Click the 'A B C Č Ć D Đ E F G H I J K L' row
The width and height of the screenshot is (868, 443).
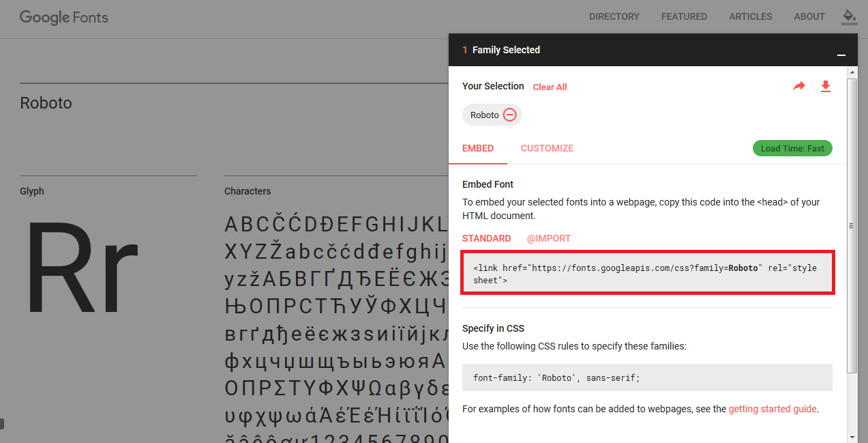click(x=336, y=225)
